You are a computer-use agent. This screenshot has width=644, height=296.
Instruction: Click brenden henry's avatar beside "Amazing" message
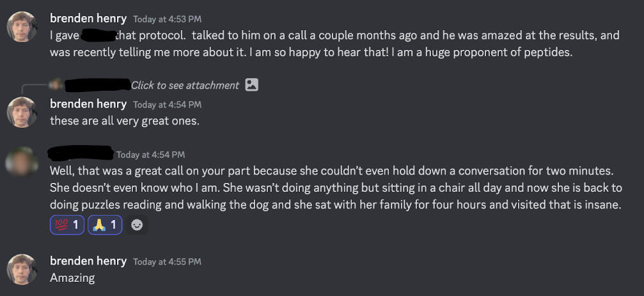point(21,269)
